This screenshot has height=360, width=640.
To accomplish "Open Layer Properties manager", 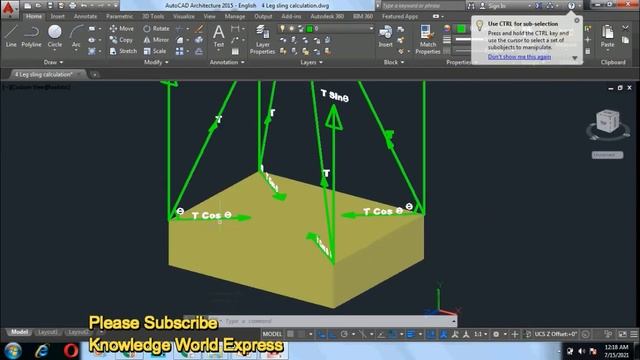I will tap(262, 40).
